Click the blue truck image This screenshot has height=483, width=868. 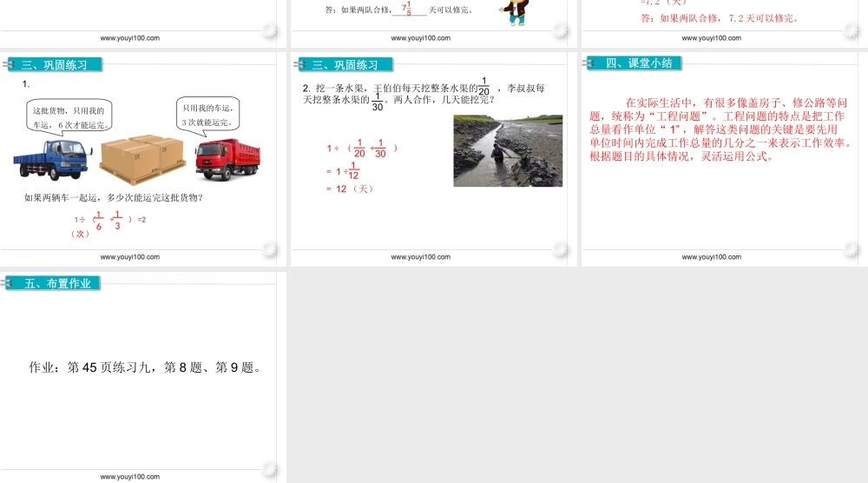coord(49,158)
